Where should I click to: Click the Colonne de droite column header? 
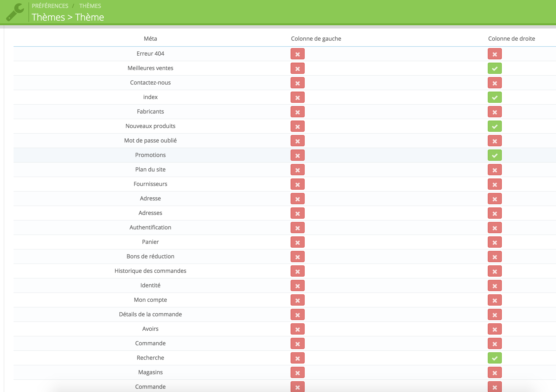(x=511, y=39)
